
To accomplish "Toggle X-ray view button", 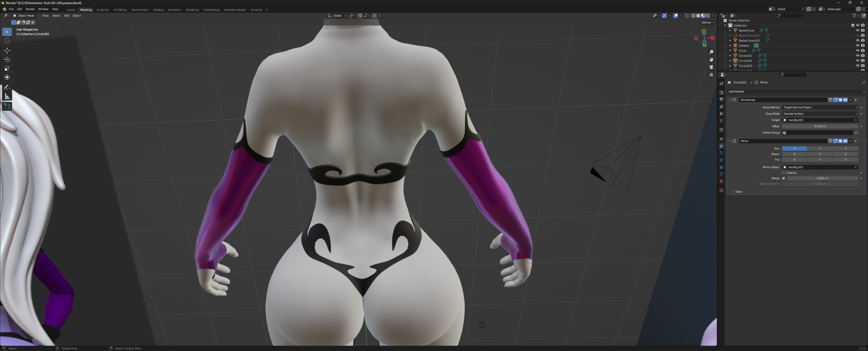I will coord(687,15).
